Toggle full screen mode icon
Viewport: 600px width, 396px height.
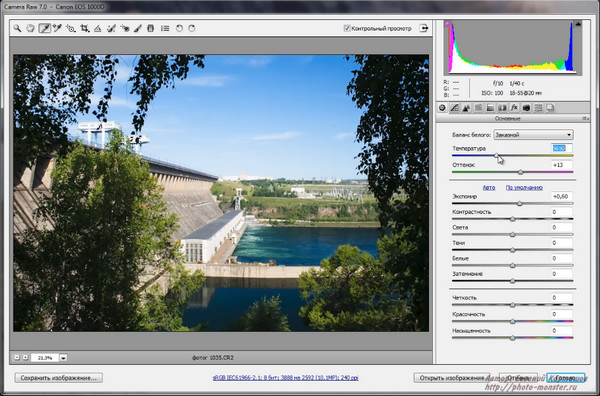424,28
